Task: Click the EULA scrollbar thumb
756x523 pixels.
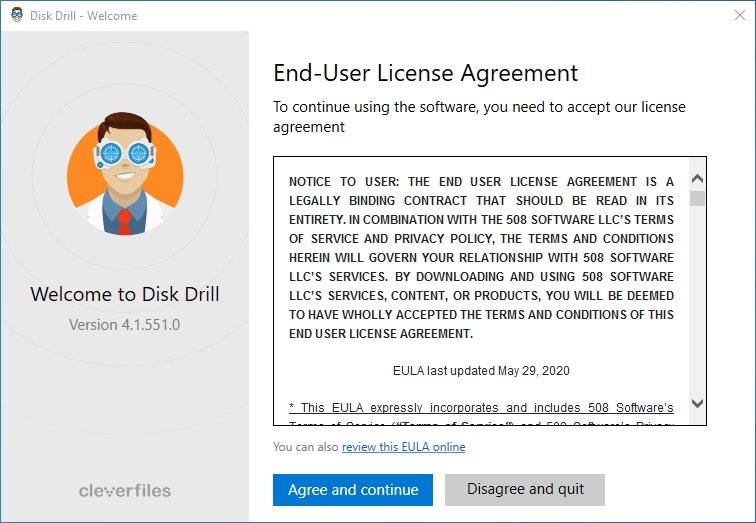Action: point(697,198)
